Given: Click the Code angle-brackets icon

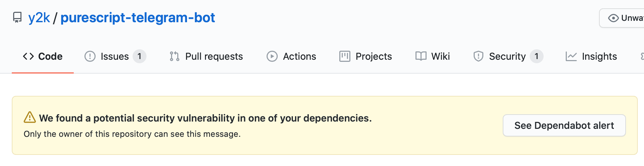Looking at the screenshot, I should click(x=28, y=56).
